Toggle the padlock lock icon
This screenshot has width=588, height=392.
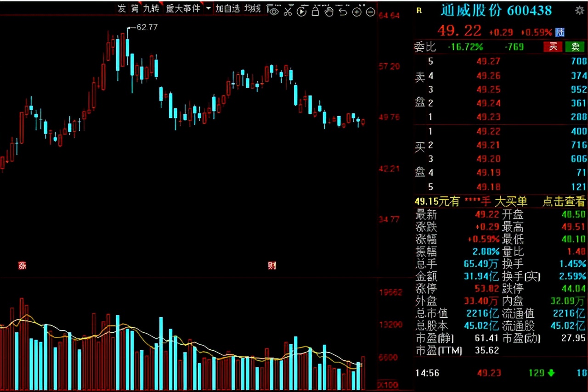(x=315, y=11)
